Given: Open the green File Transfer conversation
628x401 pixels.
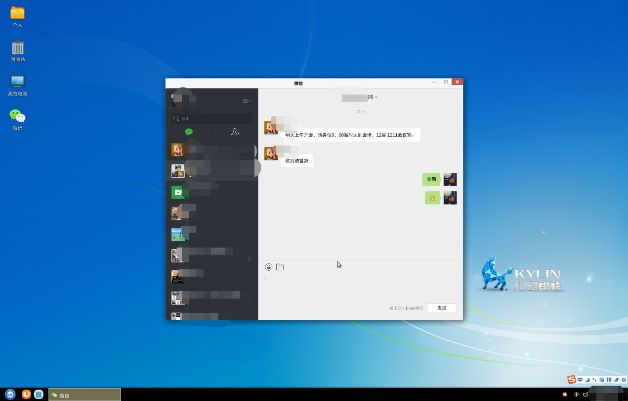Looking at the screenshot, I should [x=211, y=192].
